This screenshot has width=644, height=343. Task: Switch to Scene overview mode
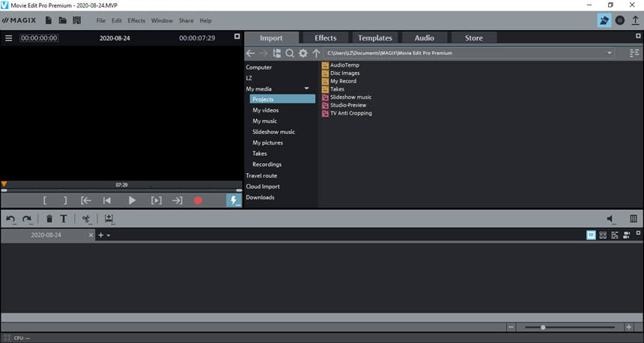(603, 235)
